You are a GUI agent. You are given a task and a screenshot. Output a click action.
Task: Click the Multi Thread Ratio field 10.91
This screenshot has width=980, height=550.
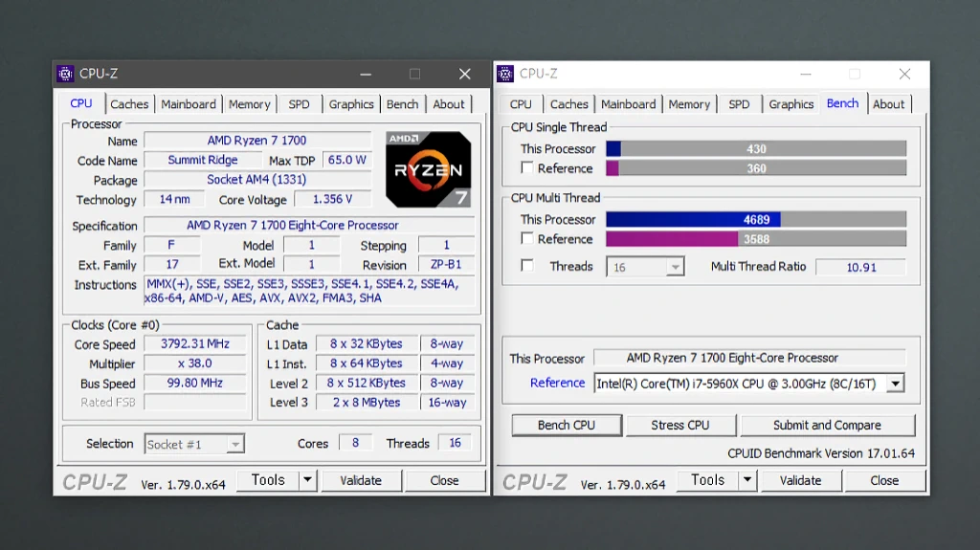(x=861, y=267)
